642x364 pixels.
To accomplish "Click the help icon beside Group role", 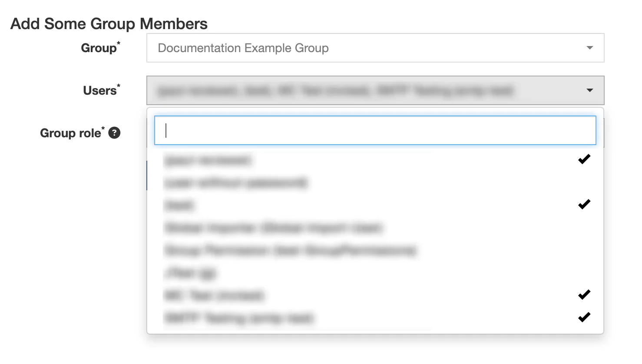I will pos(114,133).
